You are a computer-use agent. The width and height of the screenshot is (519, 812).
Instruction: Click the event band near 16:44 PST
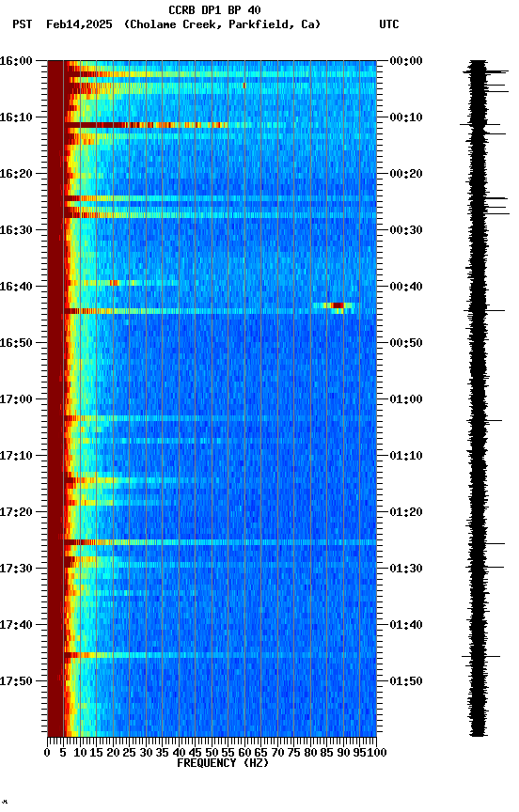tap(220, 311)
